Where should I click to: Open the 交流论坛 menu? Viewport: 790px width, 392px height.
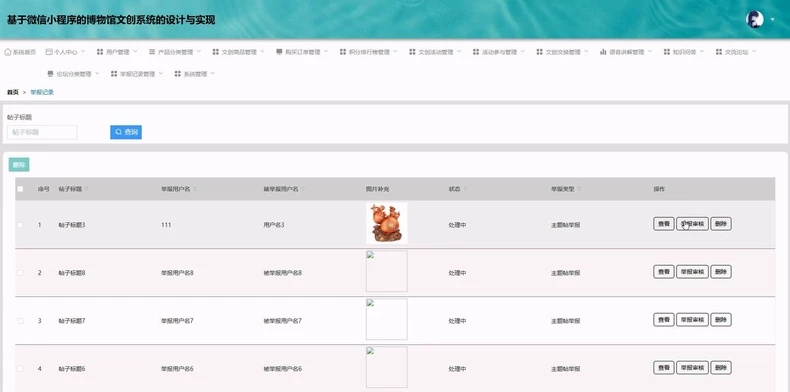click(x=736, y=52)
